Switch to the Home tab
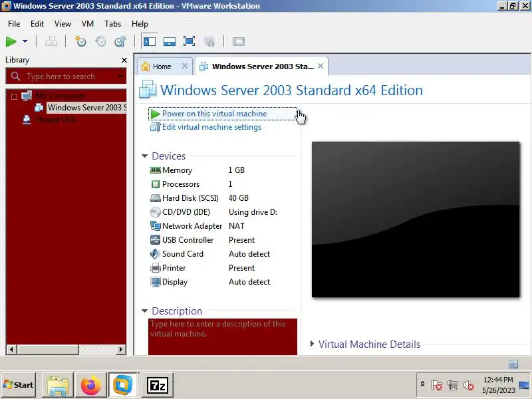Viewport: 532px width, 399px height. tap(162, 66)
